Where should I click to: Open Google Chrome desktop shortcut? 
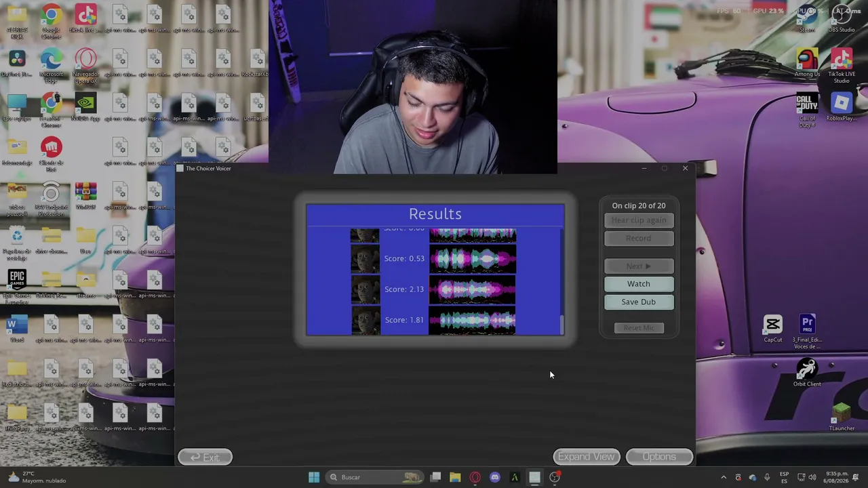52,20
